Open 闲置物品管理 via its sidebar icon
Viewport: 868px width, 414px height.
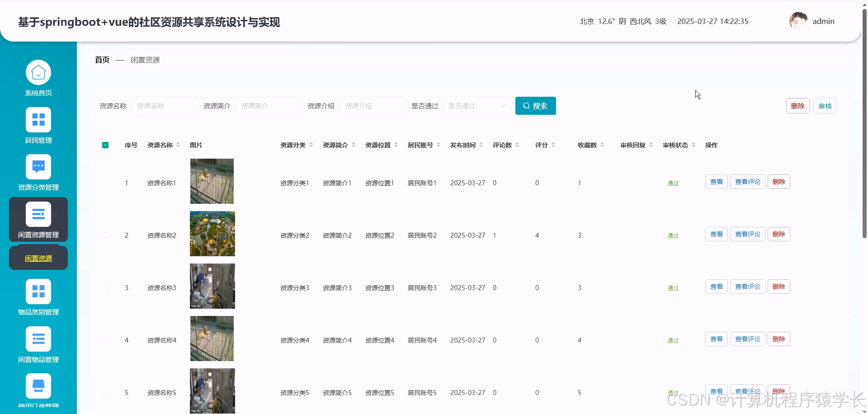click(x=38, y=339)
